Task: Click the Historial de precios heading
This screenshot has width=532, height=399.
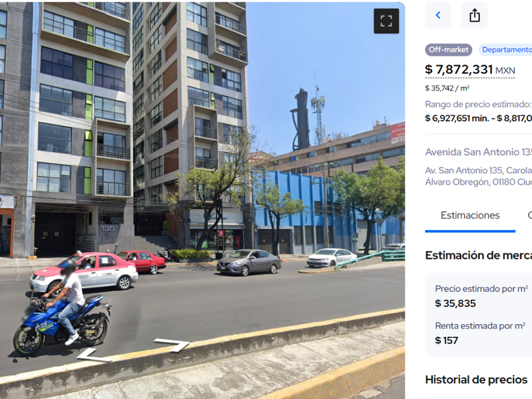Action: click(x=476, y=379)
